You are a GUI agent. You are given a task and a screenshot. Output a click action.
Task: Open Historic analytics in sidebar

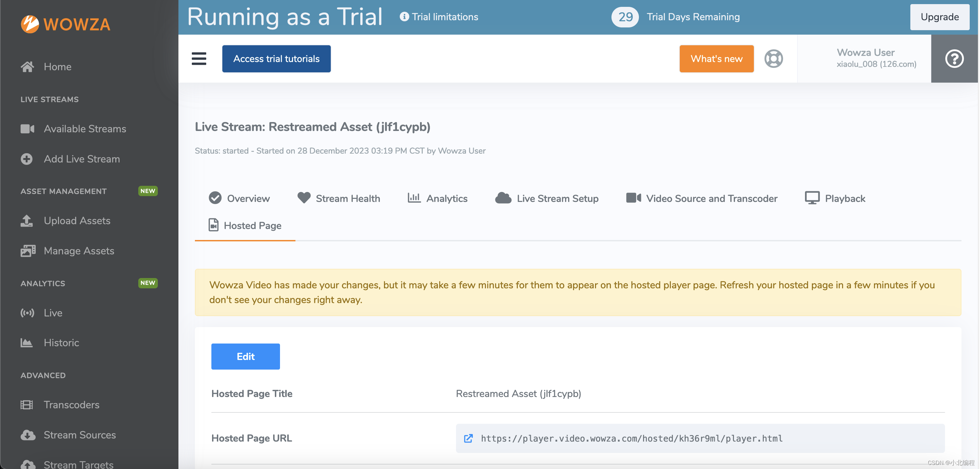point(61,343)
